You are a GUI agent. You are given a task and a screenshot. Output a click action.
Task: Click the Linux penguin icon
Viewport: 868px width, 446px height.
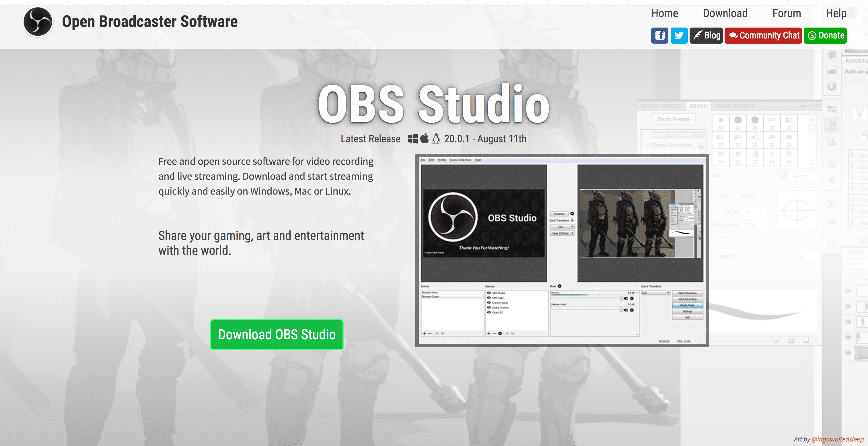coord(436,139)
